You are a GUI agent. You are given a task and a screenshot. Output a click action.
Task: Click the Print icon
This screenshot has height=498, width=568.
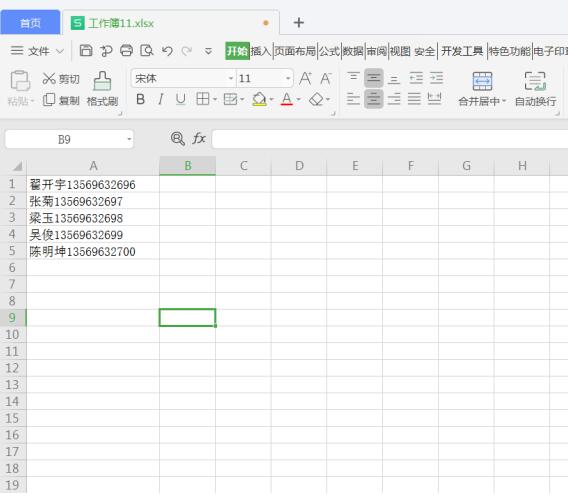pos(126,51)
